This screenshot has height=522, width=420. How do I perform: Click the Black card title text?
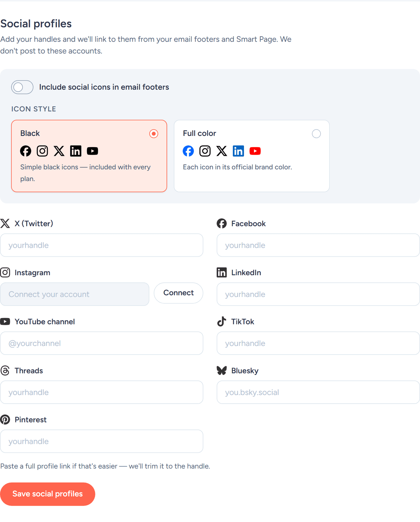point(30,133)
